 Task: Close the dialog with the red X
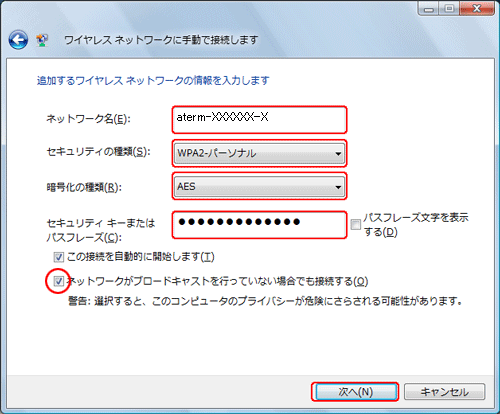[x=477, y=9]
